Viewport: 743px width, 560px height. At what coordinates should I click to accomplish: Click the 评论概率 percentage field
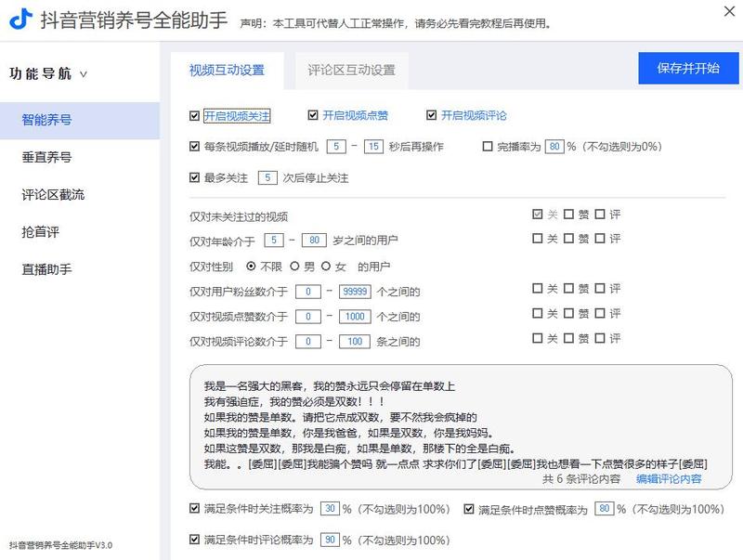330,540
